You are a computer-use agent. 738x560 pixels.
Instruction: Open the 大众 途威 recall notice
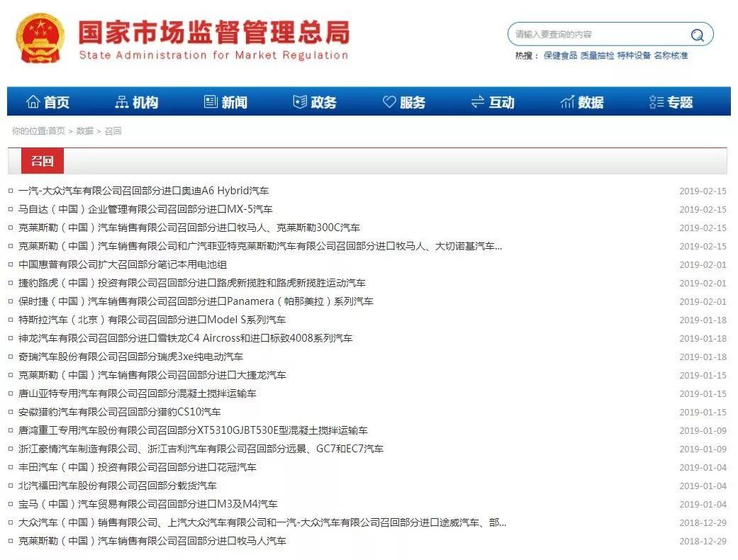point(262,522)
